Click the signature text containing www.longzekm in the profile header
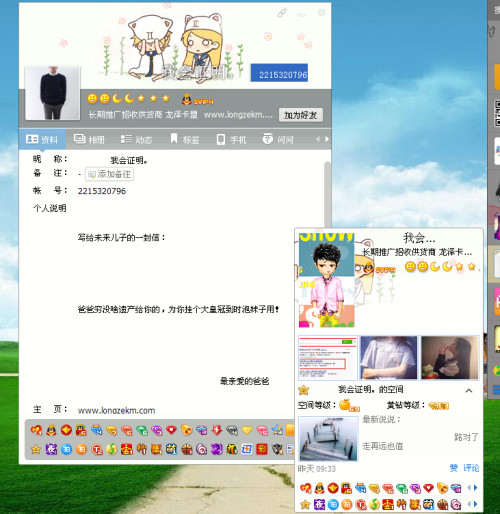The width and height of the screenshot is (500, 514). pyautogui.click(x=181, y=115)
